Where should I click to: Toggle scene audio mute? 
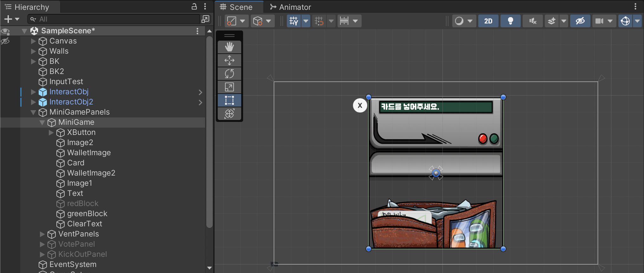(x=533, y=21)
